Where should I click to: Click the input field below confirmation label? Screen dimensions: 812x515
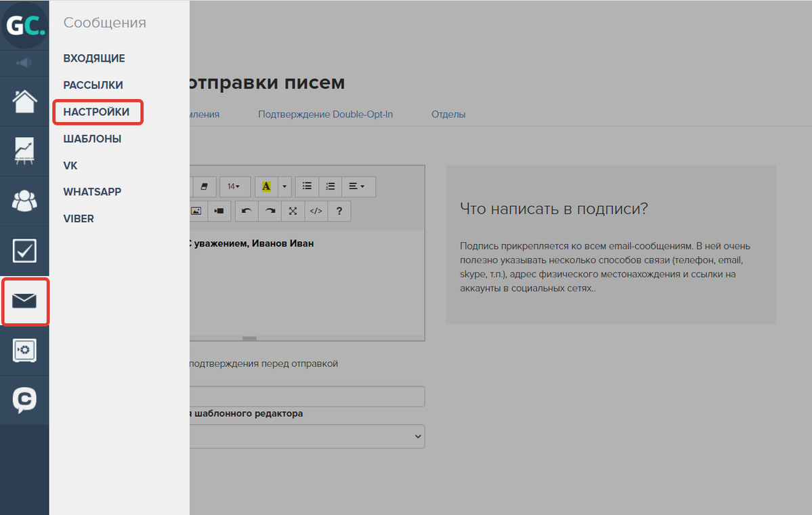point(307,396)
